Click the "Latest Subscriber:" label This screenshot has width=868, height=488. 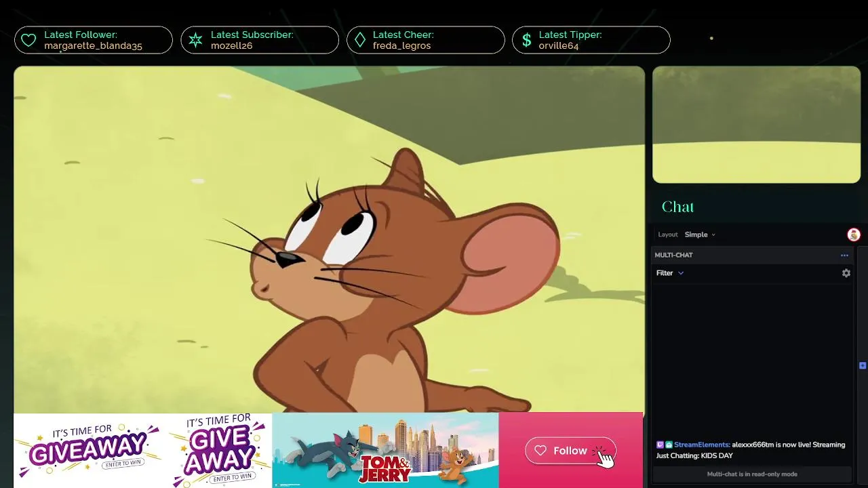[252, 35]
